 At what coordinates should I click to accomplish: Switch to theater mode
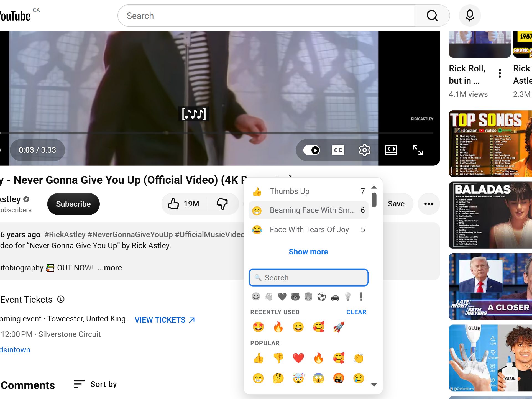tap(391, 150)
